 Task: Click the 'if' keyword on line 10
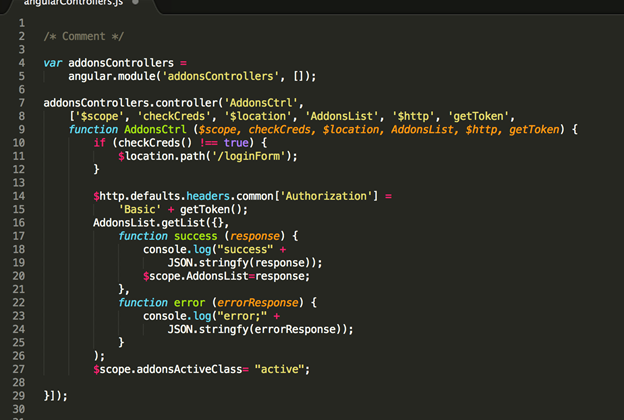click(x=99, y=143)
